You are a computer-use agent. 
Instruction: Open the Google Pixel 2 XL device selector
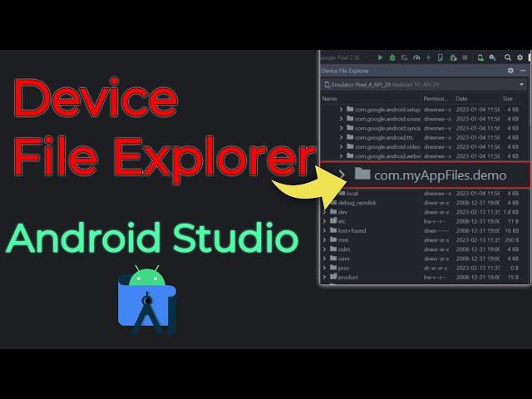343,57
